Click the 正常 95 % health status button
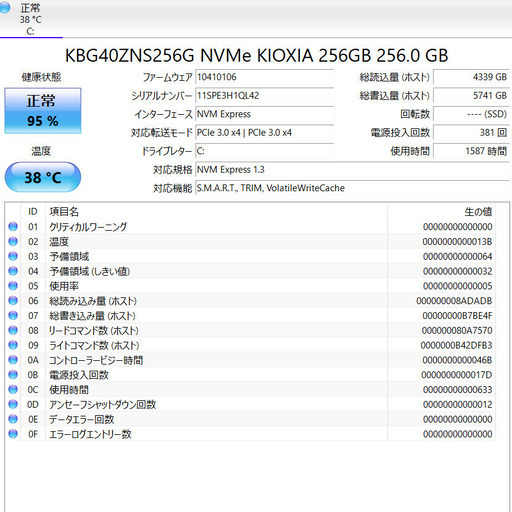Screen dimensions: 512x512 [43, 111]
